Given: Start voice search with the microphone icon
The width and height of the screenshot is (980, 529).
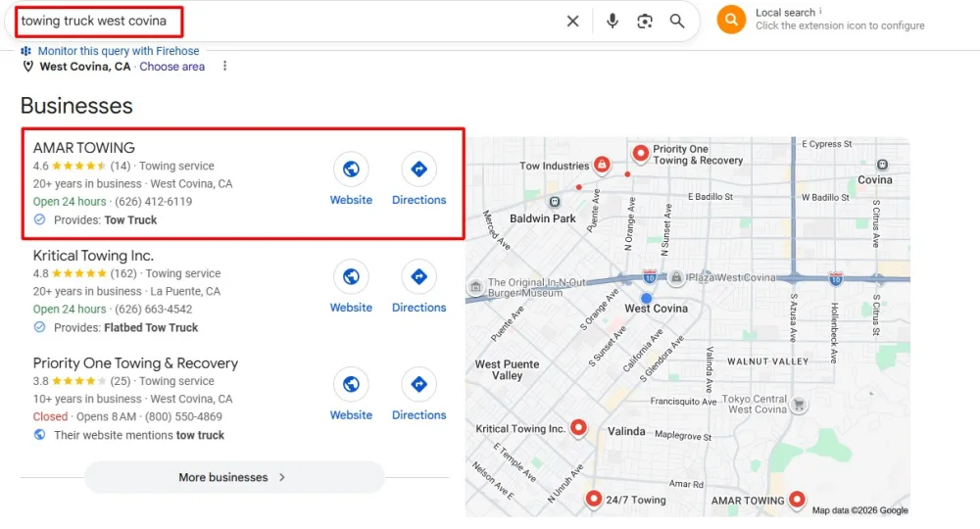Looking at the screenshot, I should (x=612, y=22).
